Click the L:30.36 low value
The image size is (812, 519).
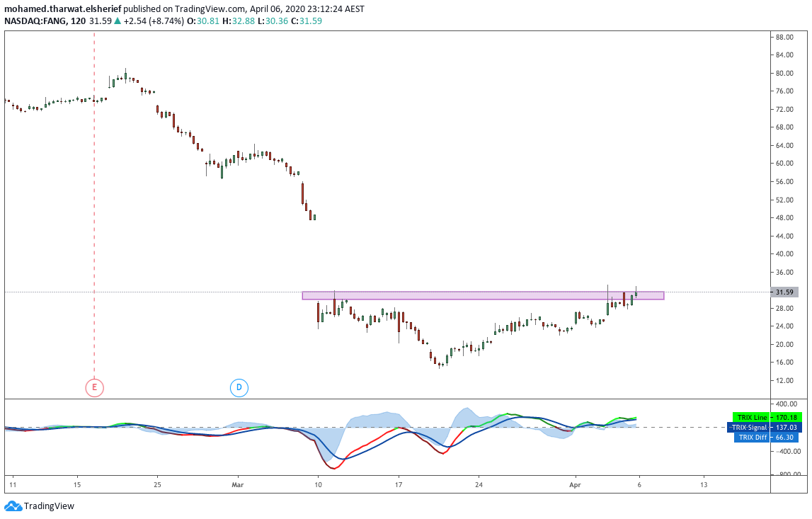tap(273, 21)
